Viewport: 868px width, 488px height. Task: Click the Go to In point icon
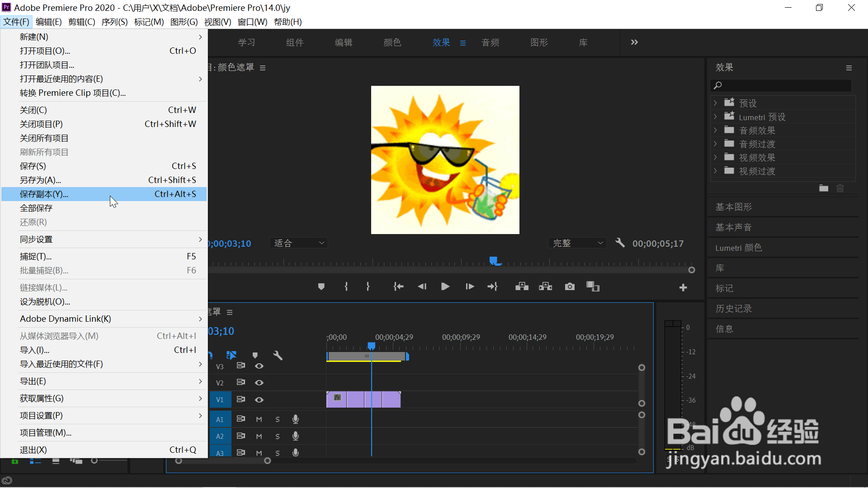398,286
